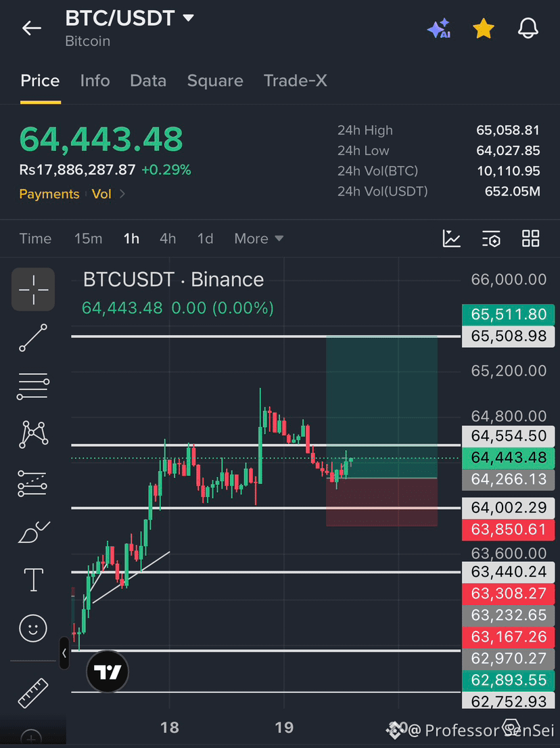Viewport: 560px width, 748px height.
Task: Click the 24h Low value 64,027.85
Action: (x=508, y=151)
